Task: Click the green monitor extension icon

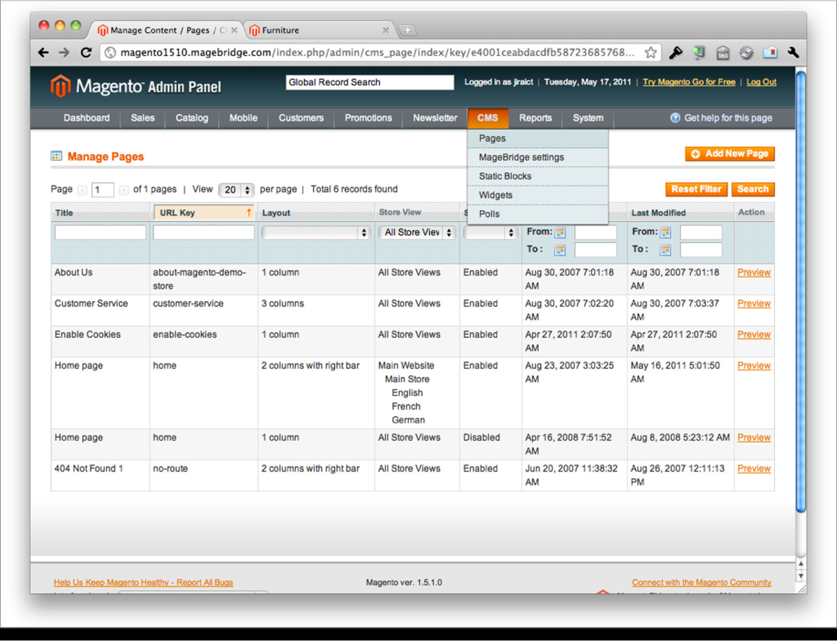Action: point(699,53)
